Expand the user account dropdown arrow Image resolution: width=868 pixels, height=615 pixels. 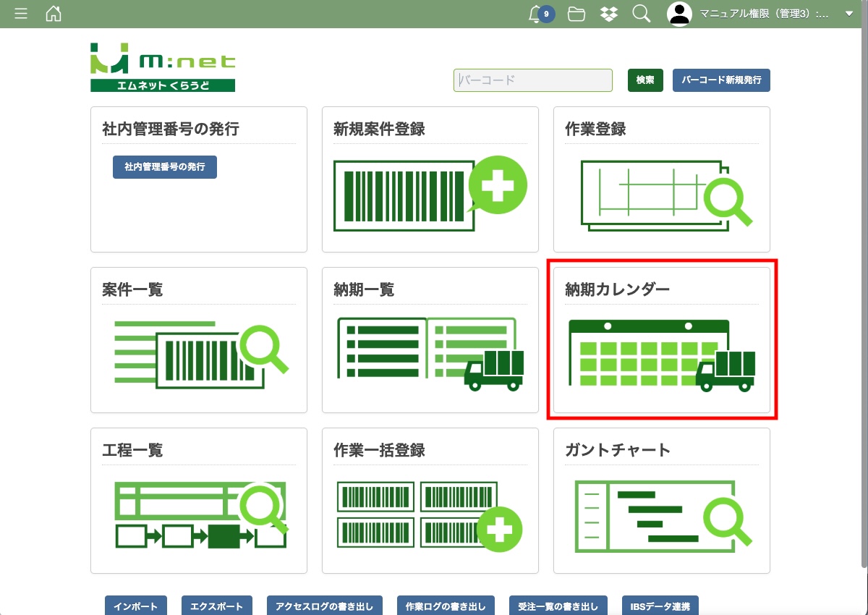849,14
